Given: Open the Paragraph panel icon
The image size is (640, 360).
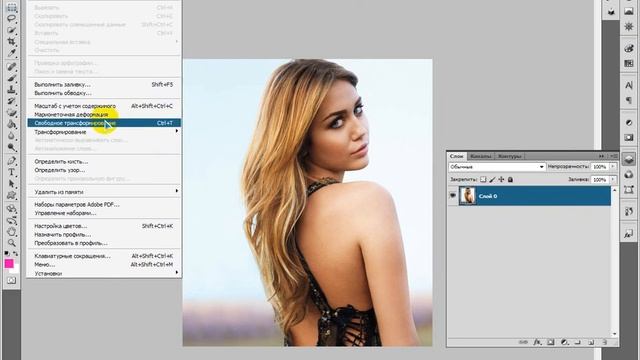Looking at the screenshot, I should (x=629, y=100).
